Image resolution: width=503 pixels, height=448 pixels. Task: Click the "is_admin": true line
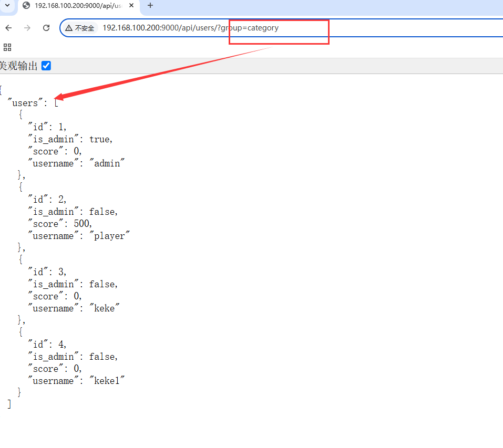click(70, 139)
